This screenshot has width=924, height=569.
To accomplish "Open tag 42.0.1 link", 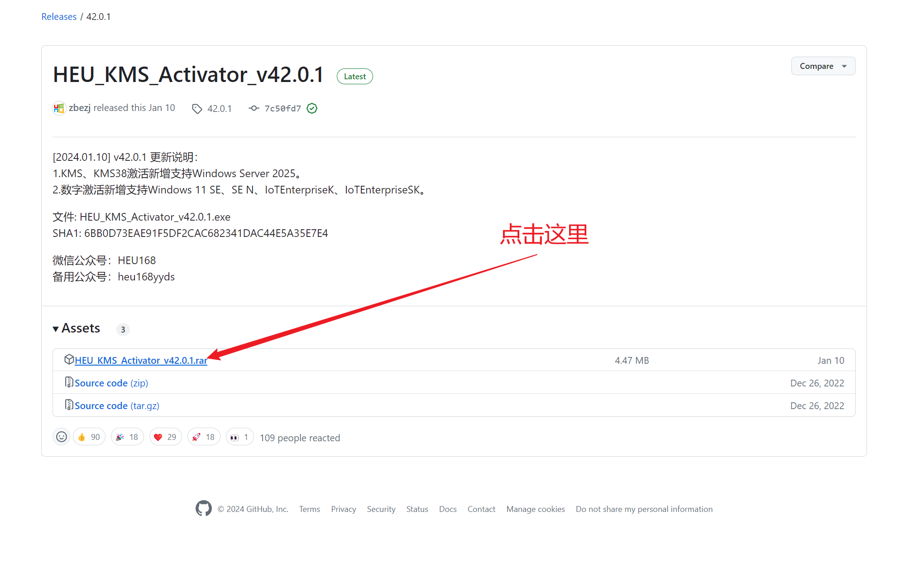I will (x=220, y=109).
